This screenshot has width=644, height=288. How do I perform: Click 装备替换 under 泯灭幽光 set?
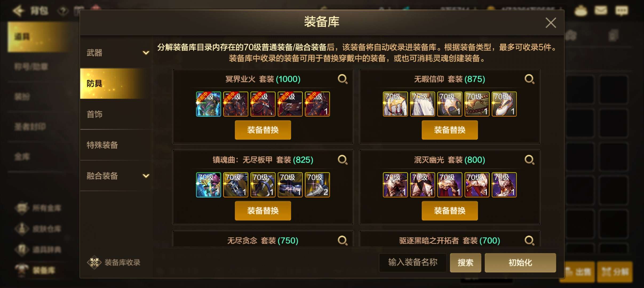(450, 211)
